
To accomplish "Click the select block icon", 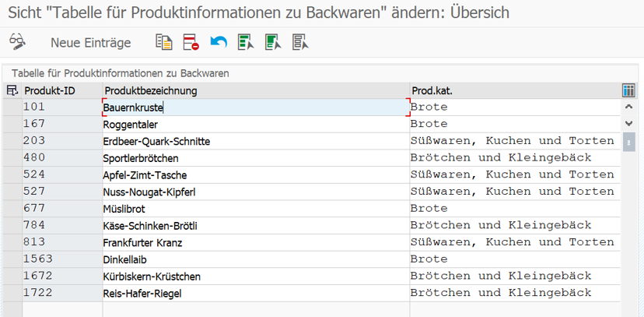I will tap(273, 42).
